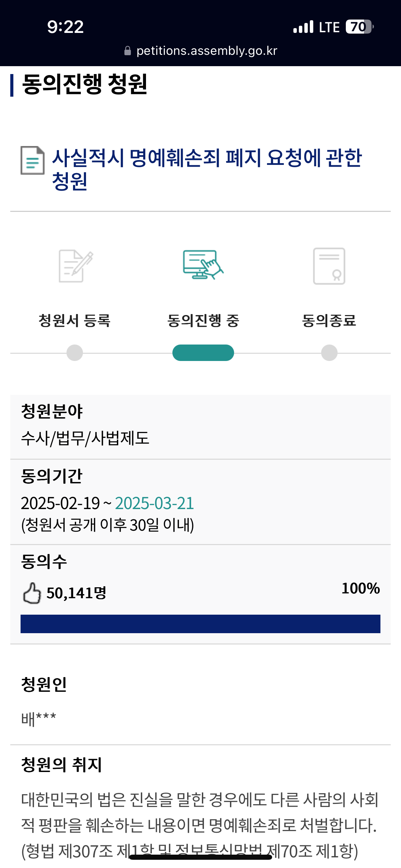Tap the 9:22 clock in the status bar
This screenshot has height=868, width=401.
(65, 27)
